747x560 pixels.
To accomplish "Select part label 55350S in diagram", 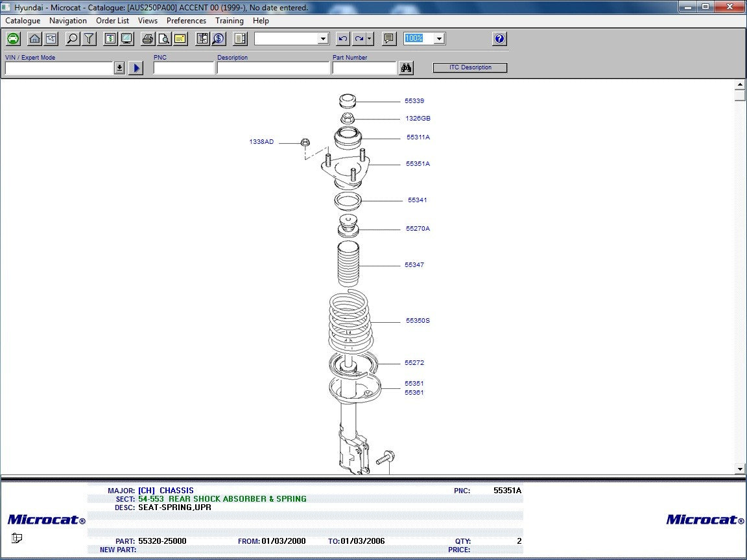I will pyautogui.click(x=418, y=321).
